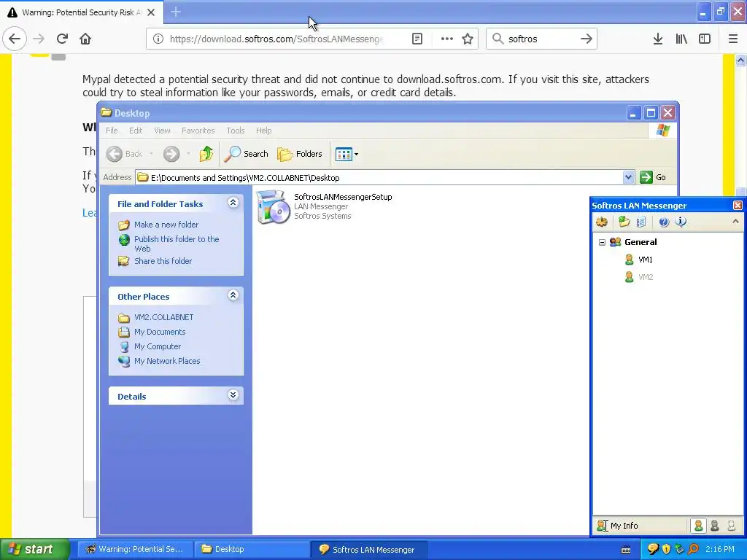Open the browser hamburger menu
This screenshot has height=560, width=747.
733,39
